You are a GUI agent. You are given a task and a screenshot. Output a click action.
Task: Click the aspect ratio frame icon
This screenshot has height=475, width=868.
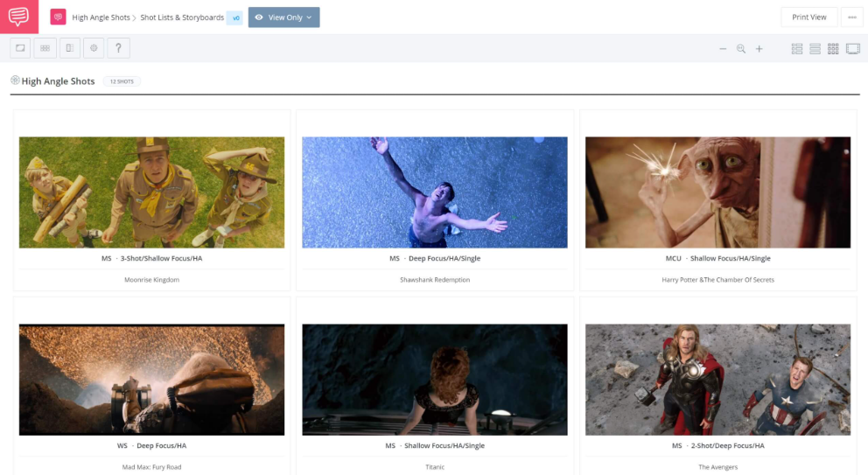coord(20,48)
